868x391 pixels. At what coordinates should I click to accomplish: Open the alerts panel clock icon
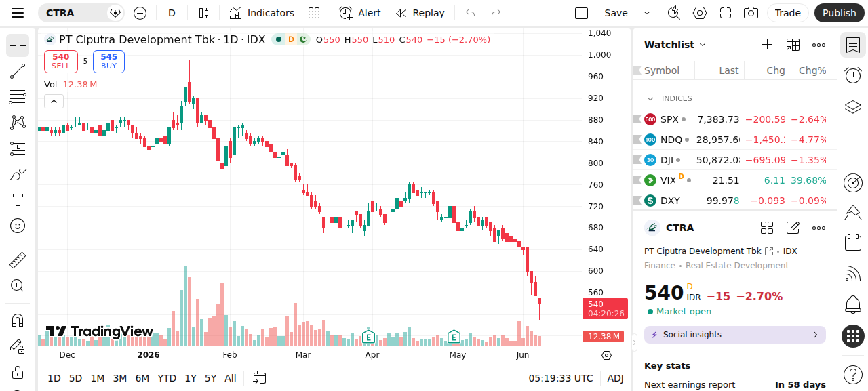(853, 75)
